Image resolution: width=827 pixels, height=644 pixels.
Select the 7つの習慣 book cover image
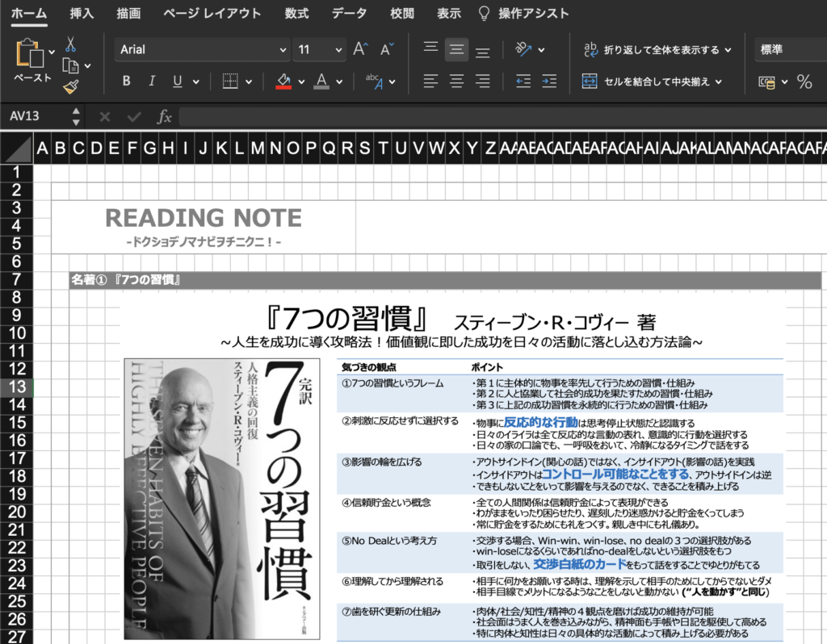click(222, 499)
